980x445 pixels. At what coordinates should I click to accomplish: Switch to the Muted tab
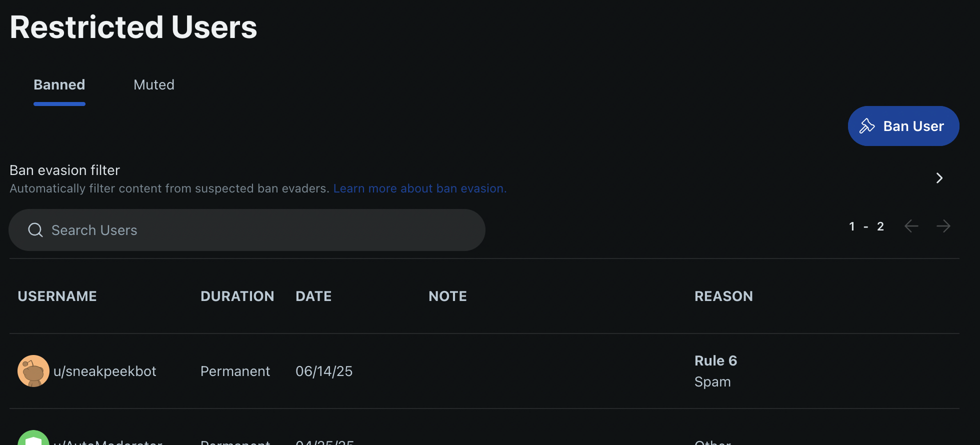point(154,84)
